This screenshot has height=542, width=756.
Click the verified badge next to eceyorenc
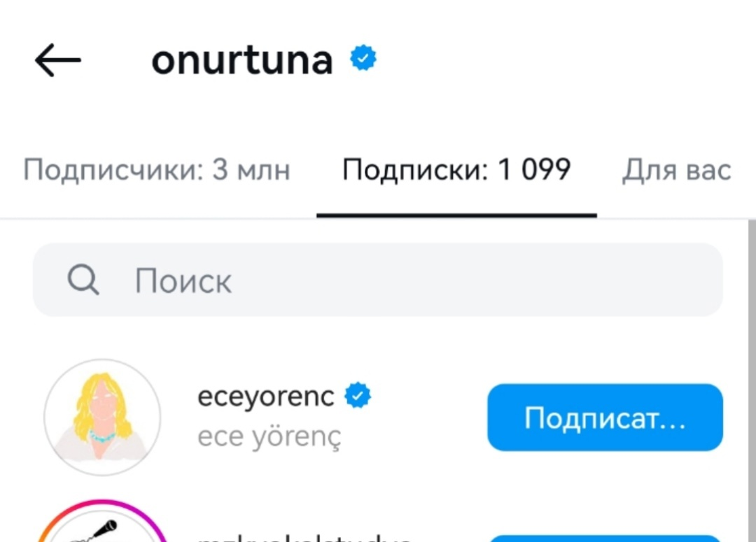(x=358, y=397)
